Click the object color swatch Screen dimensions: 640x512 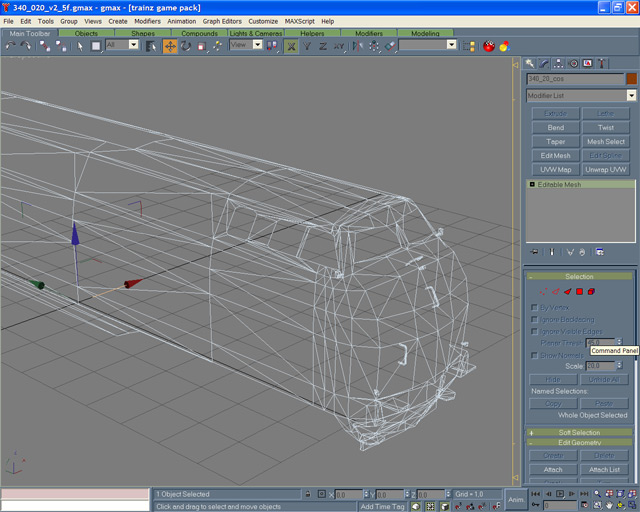tap(631, 79)
